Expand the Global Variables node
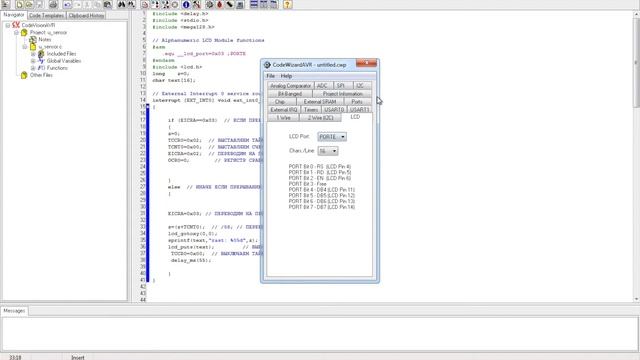The width and height of the screenshot is (640, 360). coord(33,61)
